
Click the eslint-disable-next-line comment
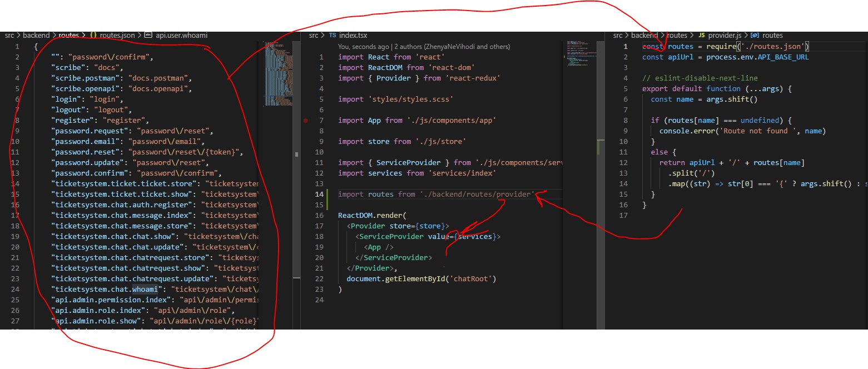[700, 78]
